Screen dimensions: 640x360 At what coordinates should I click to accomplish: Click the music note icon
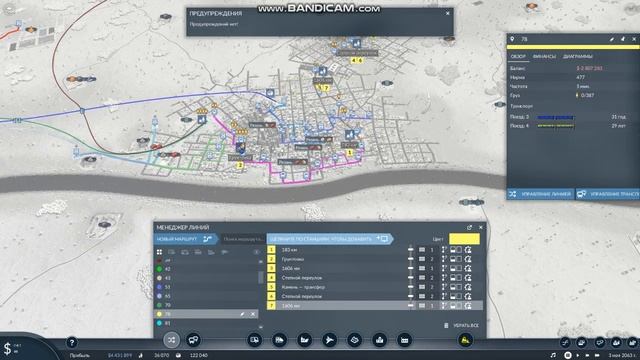pos(553,355)
